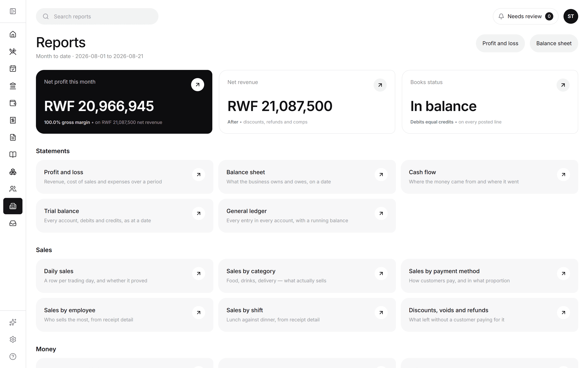
Task: Click arrow icon on Cash flow card
Action: pos(563,175)
